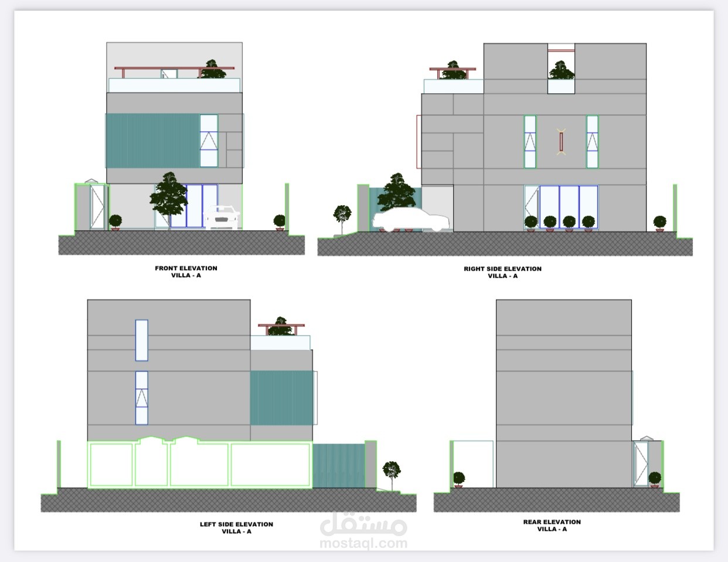Click the side-view car in the right side elevation
728x562 pixels.
coord(412,219)
